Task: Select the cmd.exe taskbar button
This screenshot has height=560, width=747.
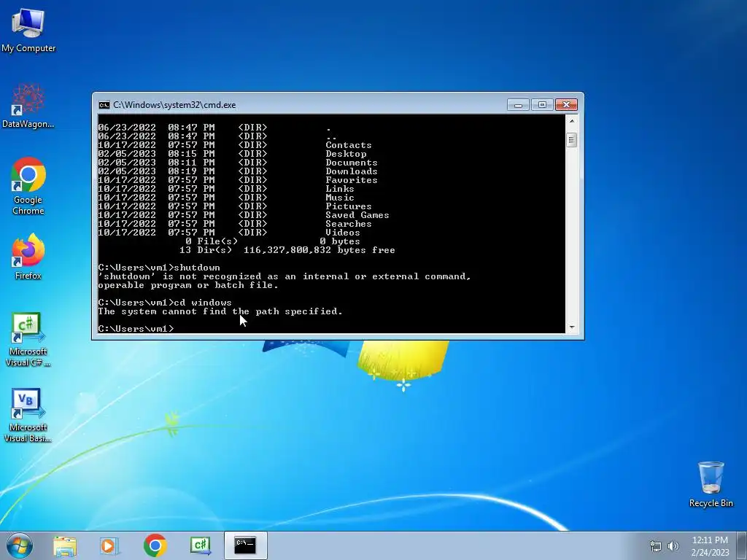Action: (245, 545)
